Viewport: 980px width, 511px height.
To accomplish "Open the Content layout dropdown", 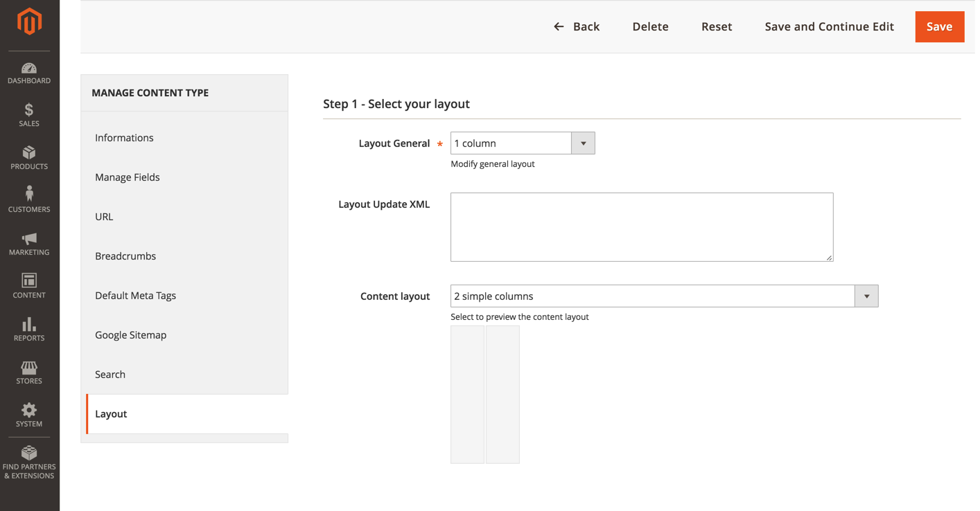I will point(664,296).
